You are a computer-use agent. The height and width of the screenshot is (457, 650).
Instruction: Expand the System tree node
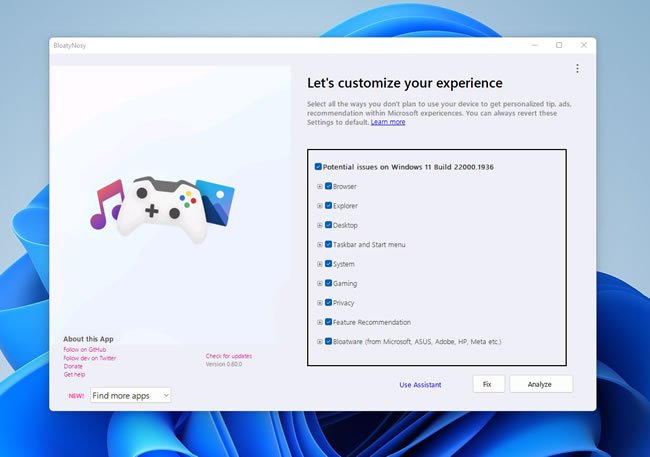pyautogui.click(x=320, y=264)
